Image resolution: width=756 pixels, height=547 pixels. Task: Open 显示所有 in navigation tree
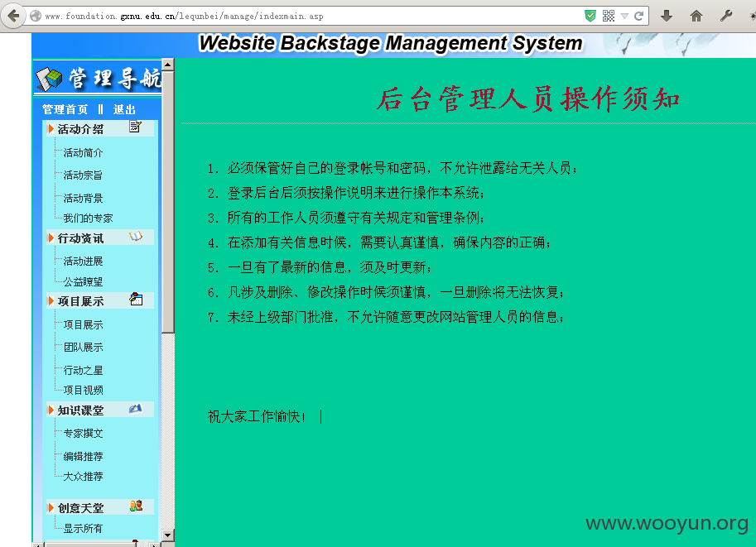click(x=83, y=529)
